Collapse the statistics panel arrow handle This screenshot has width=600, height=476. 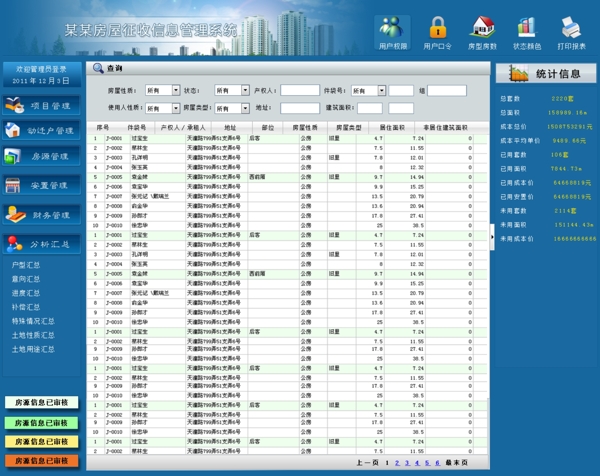point(492,237)
